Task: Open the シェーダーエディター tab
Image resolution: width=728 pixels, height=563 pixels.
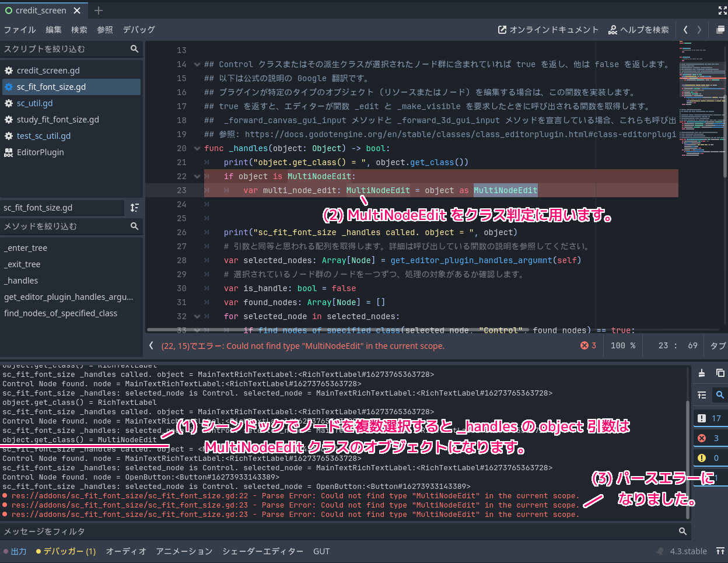Action: (x=262, y=551)
